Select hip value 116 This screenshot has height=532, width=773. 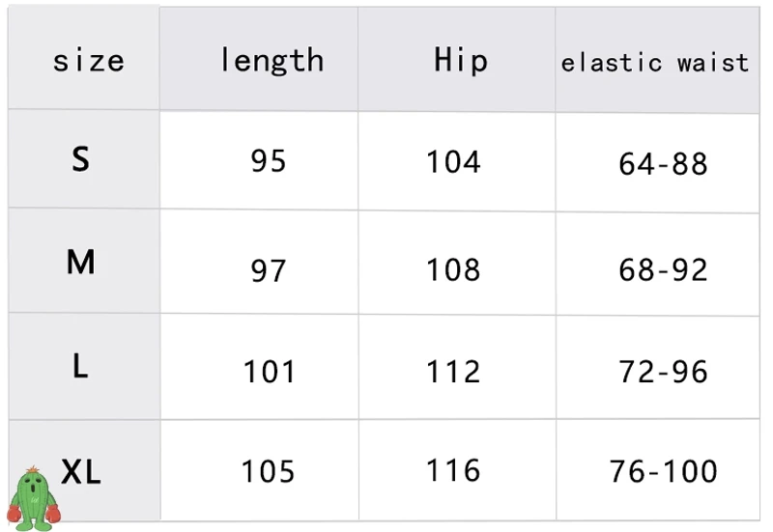pyautogui.click(x=453, y=471)
